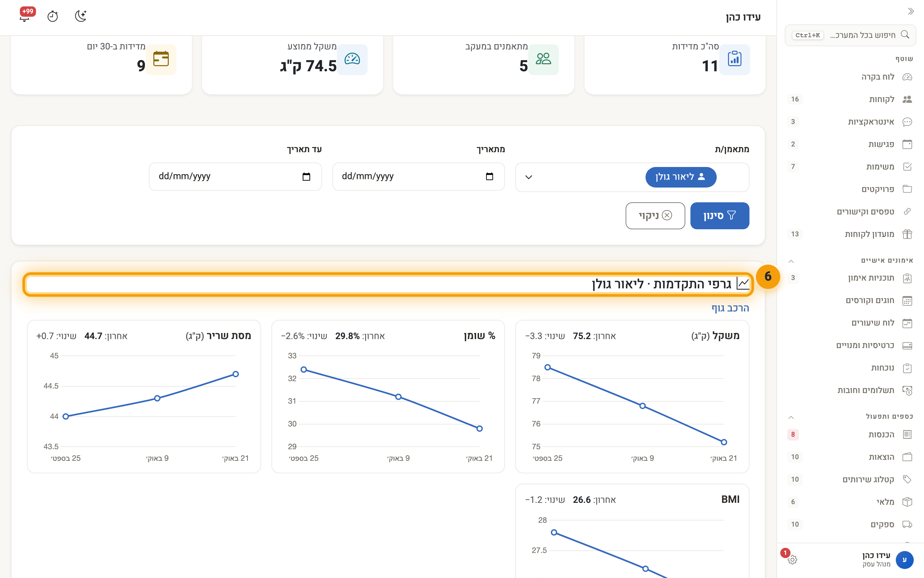Open the מתאריך calendar picker icon
The height and width of the screenshot is (578, 924).
(490, 177)
